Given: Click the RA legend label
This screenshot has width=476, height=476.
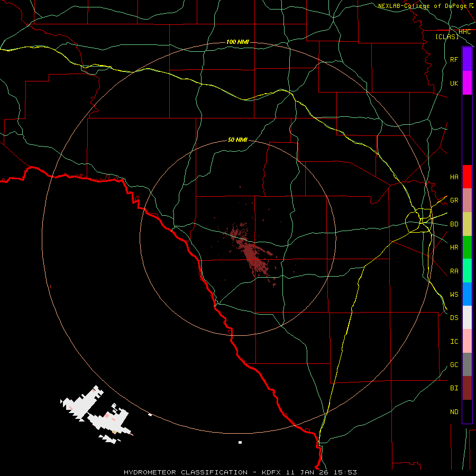Looking at the screenshot, I should tap(454, 271).
